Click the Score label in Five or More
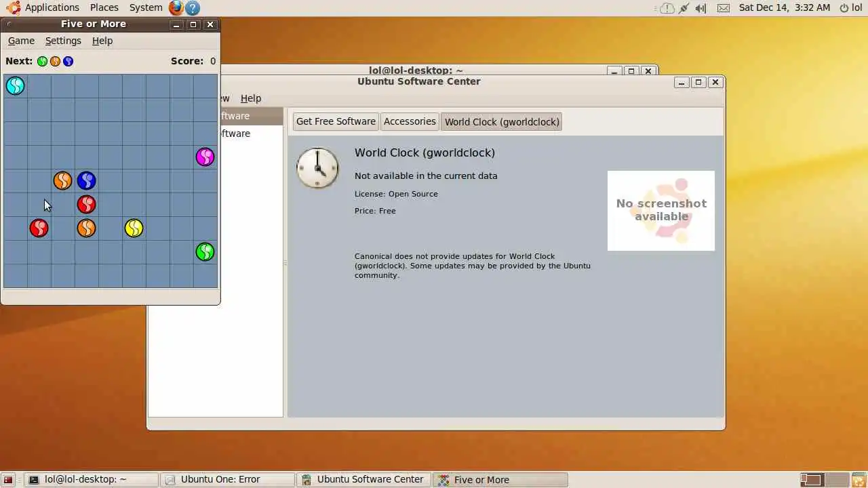The width and height of the screenshot is (868, 488). [x=187, y=61]
